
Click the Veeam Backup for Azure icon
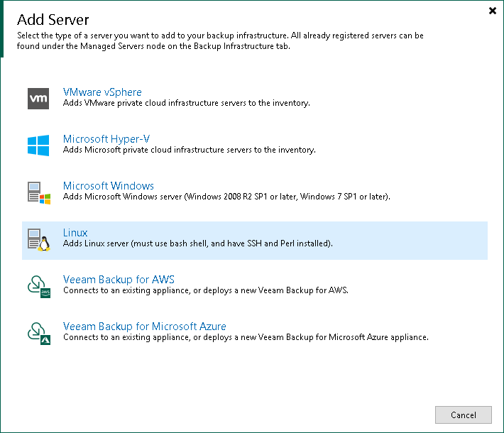click(38, 333)
